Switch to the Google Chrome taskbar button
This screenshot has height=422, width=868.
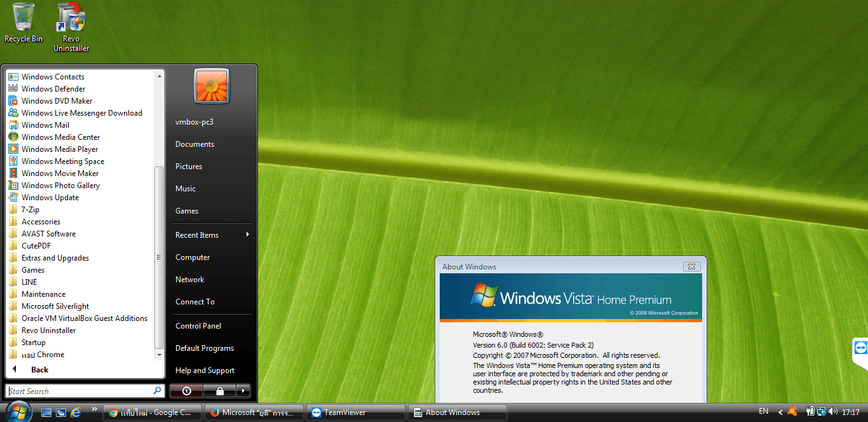click(153, 412)
